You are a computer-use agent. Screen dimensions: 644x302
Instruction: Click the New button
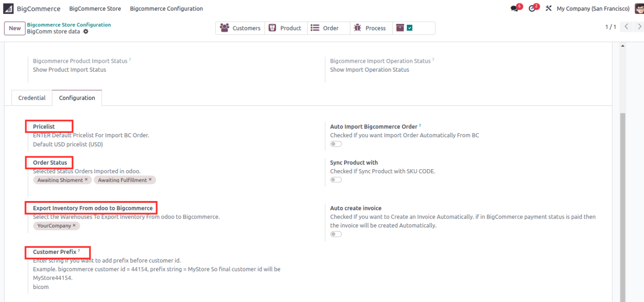coord(15,28)
